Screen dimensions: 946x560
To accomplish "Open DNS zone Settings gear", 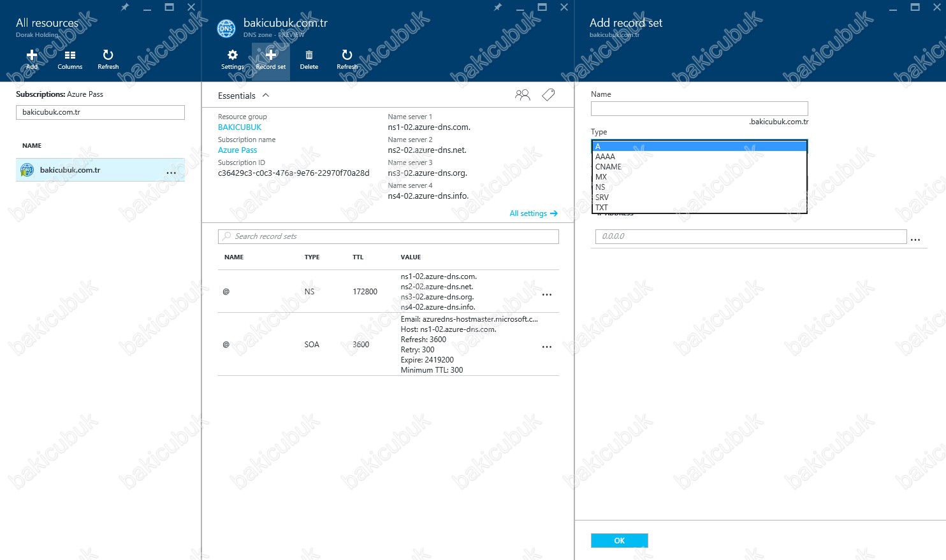I will pyautogui.click(x=233, y=56).
